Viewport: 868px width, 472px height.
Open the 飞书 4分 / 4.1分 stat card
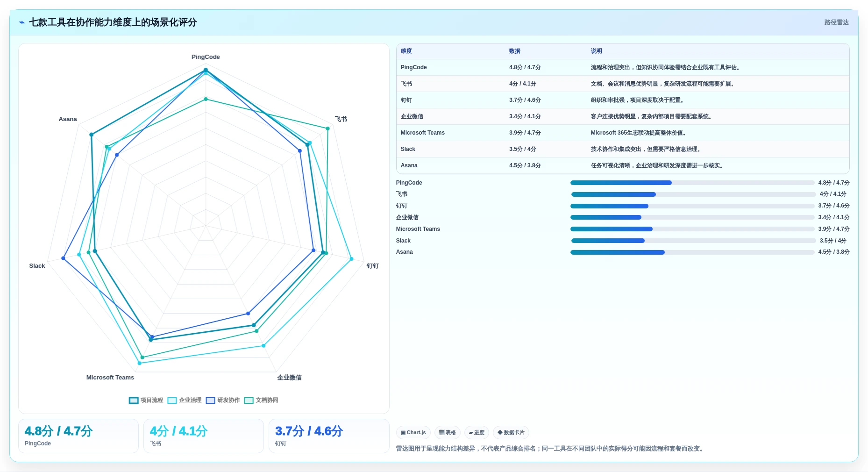tap(204, 436)
